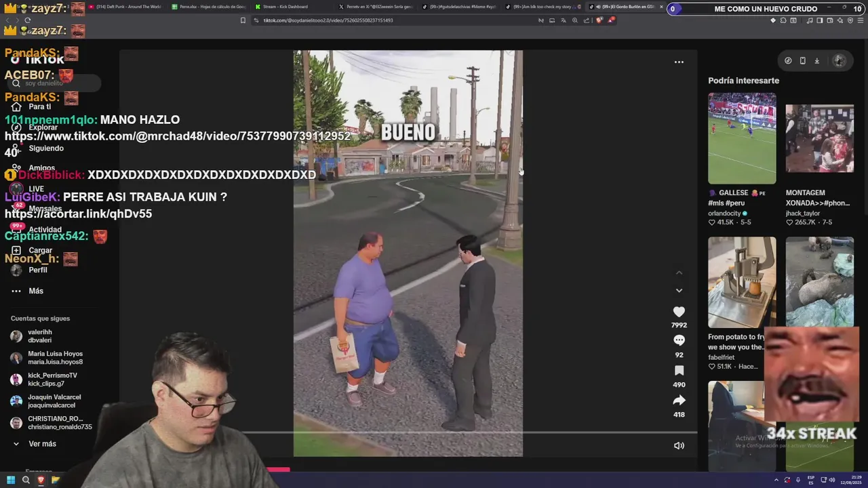868x488 pixels.
Task: Open Perfil in the sidebar
Action: coord(38,270)
